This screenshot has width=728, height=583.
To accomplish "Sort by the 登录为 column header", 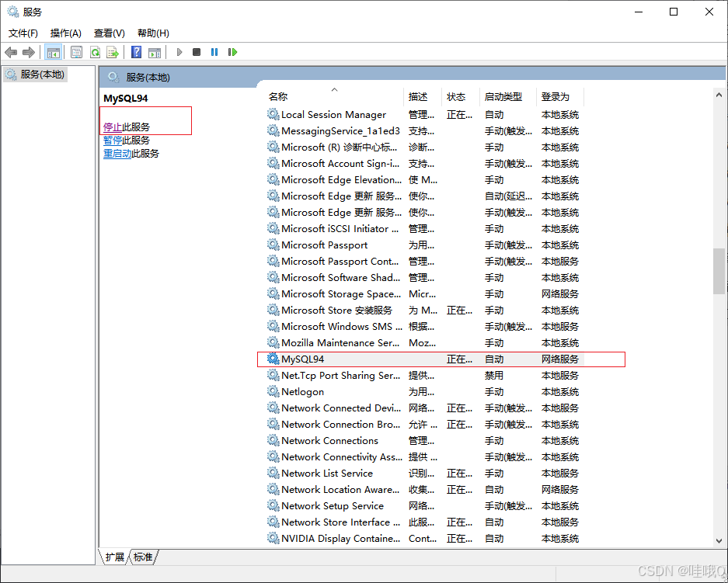I will [560, 96].
